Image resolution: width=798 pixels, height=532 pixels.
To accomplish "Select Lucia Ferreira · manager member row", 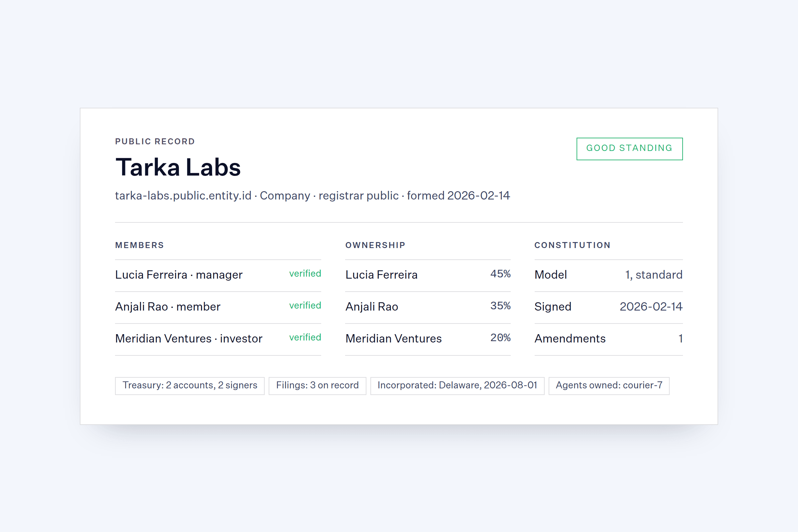I will [x=218, y=275].
